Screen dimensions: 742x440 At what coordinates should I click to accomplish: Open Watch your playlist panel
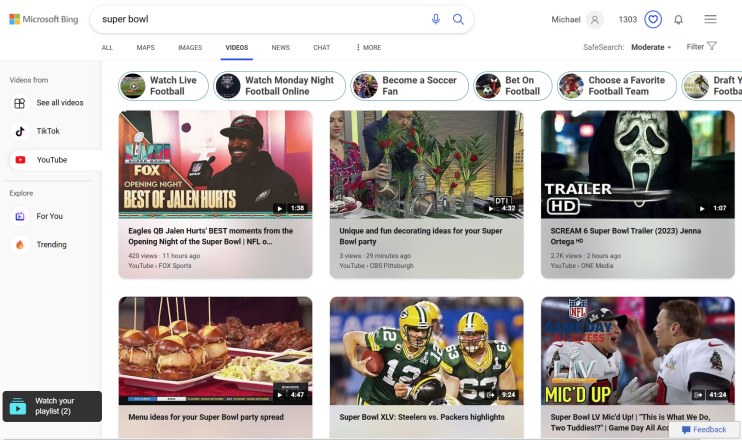(52, 406)
